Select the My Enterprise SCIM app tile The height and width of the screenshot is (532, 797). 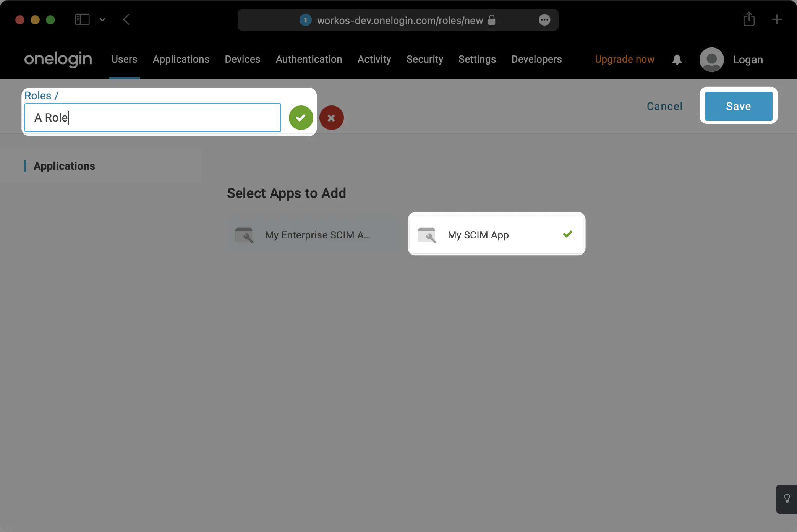coord(313,235)
